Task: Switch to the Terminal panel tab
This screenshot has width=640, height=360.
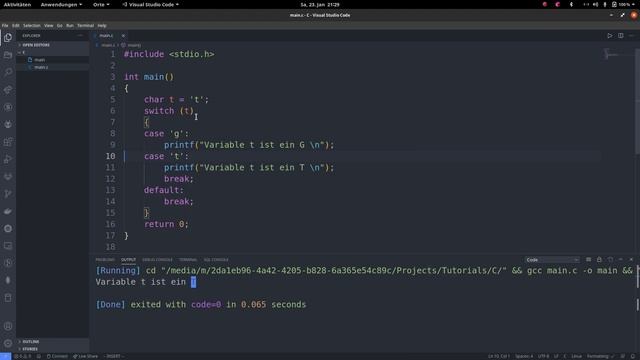Action: 188,260
